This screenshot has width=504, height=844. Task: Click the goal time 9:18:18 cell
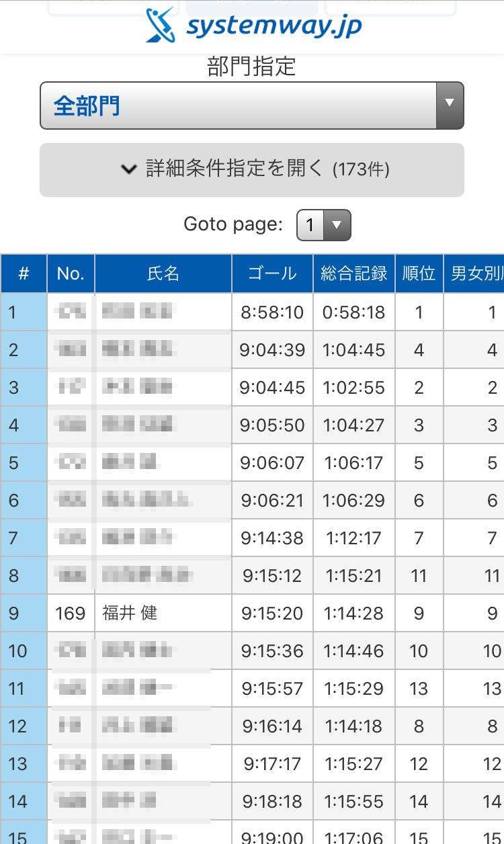click(272, 801)
